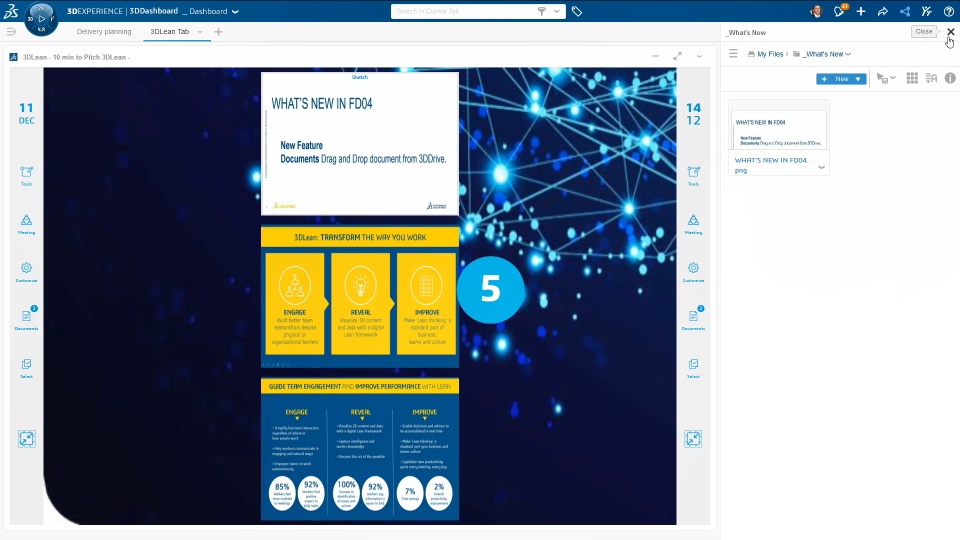The width and height of the screenshot is (960, 540).
Task: Click the right fit-to-screen expand icon
Action: click(693, 438)
